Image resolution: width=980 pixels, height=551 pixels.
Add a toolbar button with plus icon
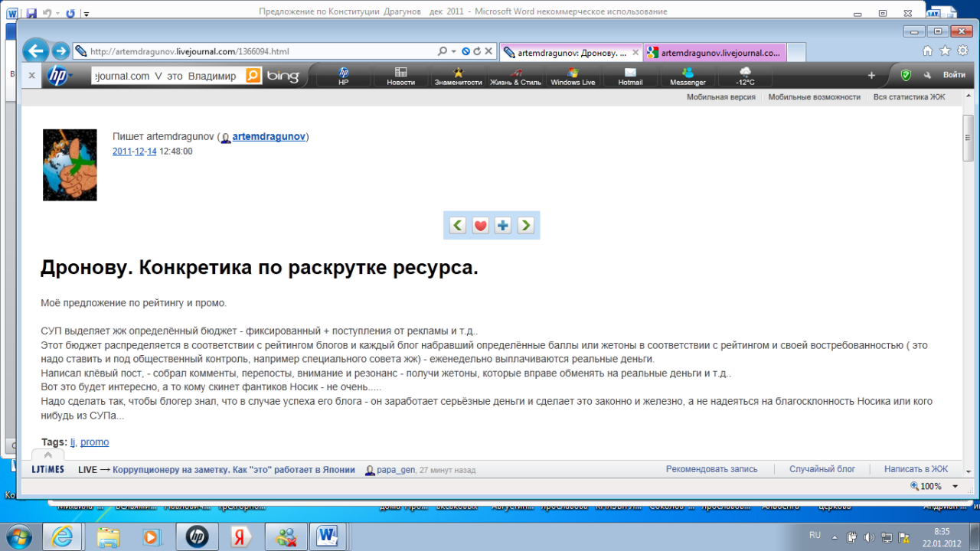(871, 75)
